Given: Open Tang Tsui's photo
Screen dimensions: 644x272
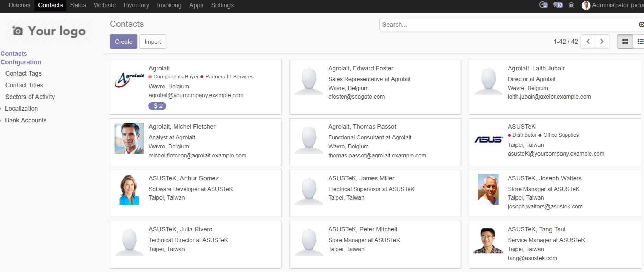Looking at the screenshot, I should pyautogui.click(x=488, y=241).
